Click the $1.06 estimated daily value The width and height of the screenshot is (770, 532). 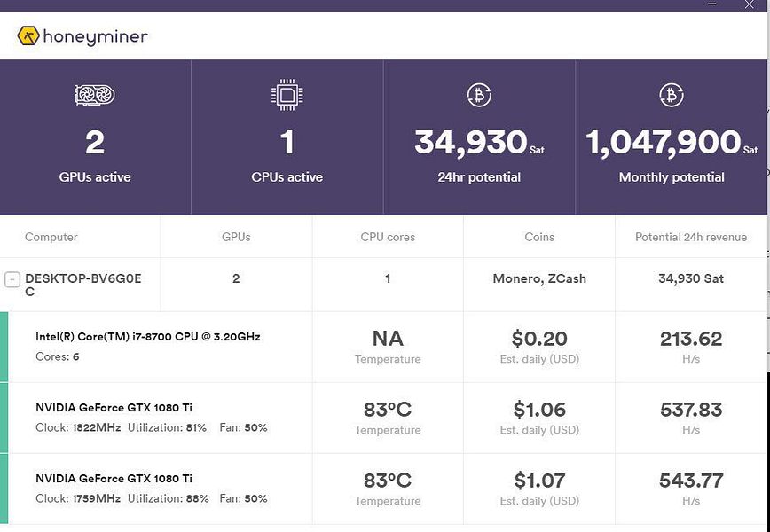click(539, 410)
